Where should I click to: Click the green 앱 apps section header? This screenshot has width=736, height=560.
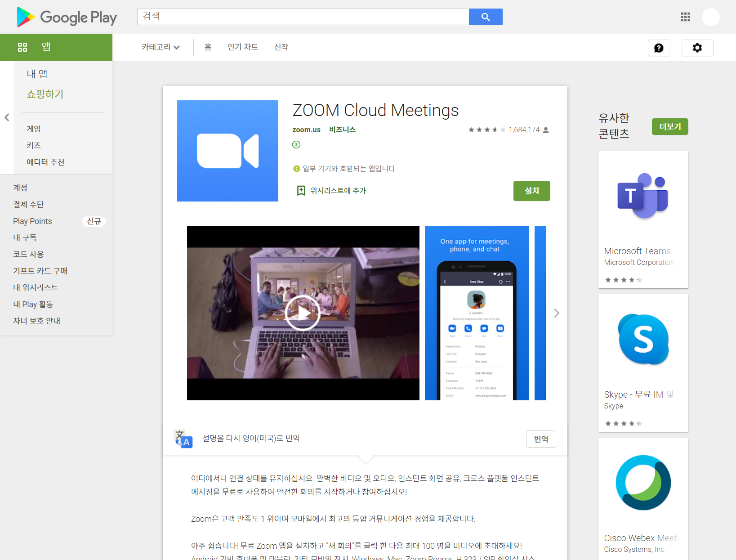tap(56, 47)
